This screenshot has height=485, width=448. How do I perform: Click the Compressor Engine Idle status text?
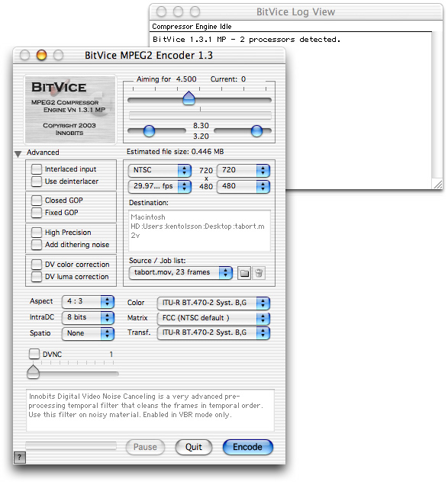(x=192, y=27)
